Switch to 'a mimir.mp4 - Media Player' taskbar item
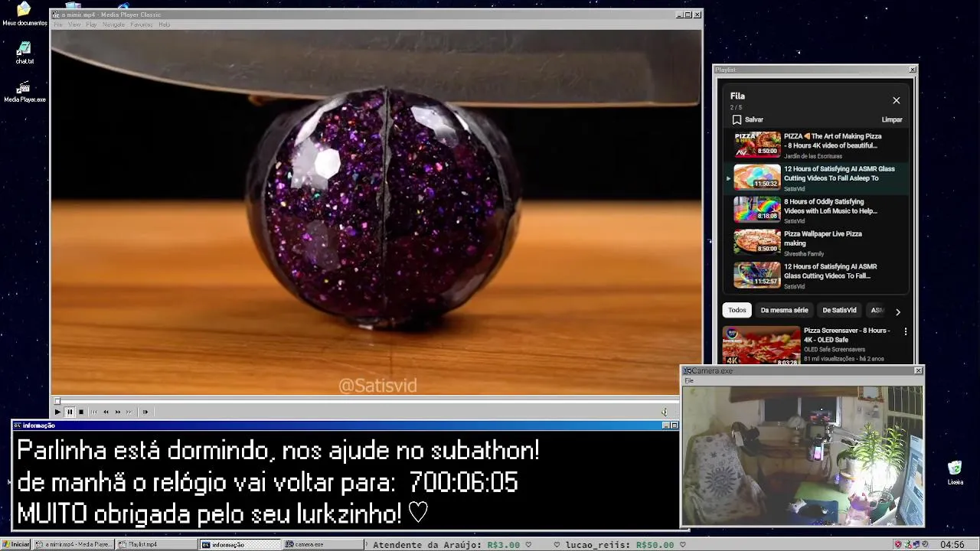 [74, 544]
